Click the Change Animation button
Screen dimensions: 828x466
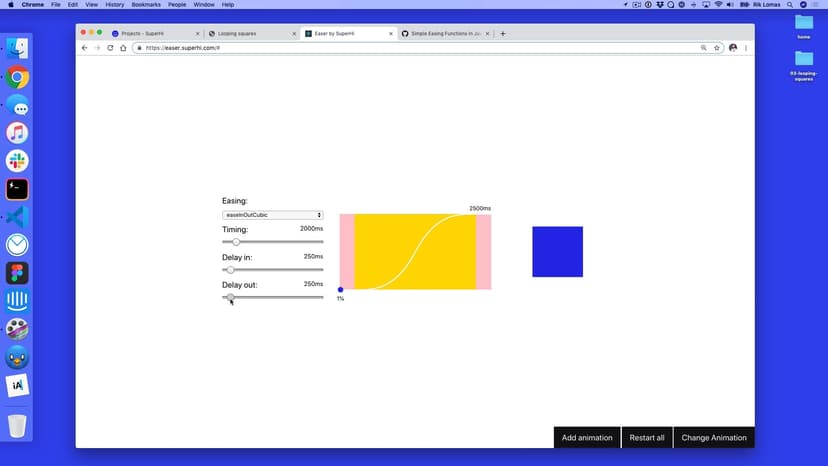click(714, 438)
